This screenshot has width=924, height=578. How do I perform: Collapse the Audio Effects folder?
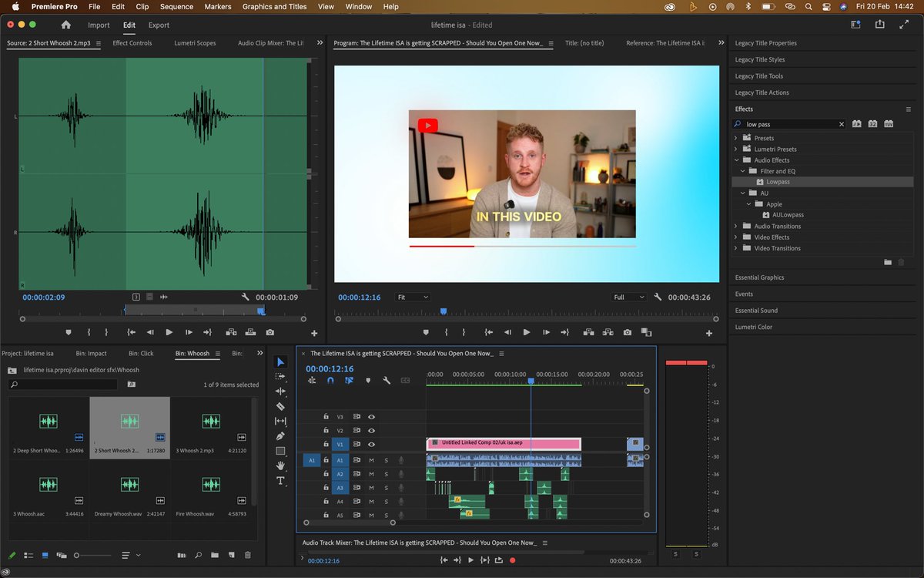coord(735,160)
